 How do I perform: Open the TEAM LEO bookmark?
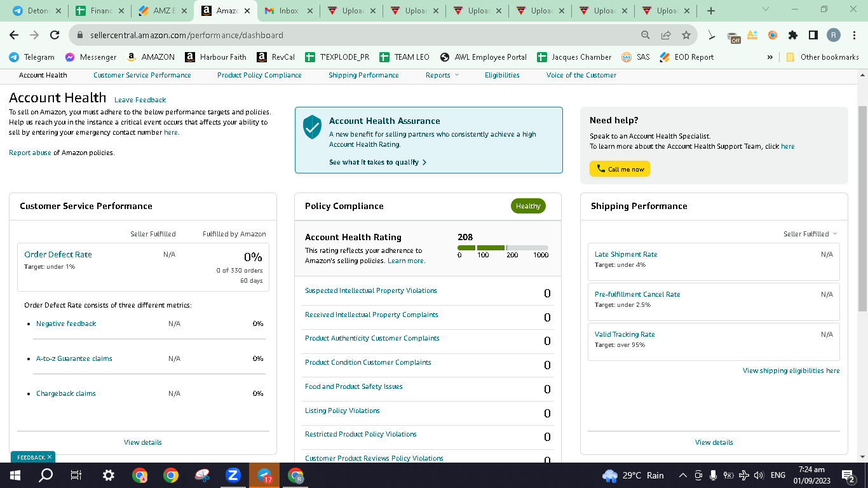click(x=404, y=57)
